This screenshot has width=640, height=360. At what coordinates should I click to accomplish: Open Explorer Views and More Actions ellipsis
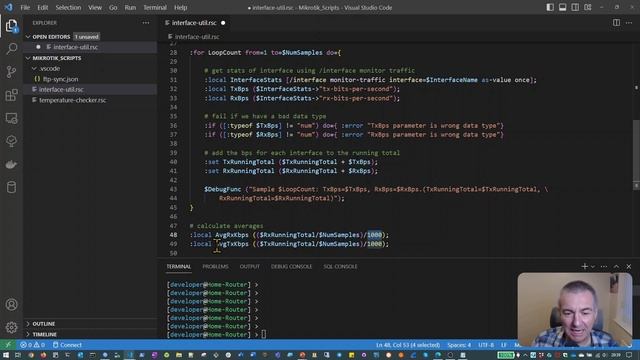[x=146, y=23]
